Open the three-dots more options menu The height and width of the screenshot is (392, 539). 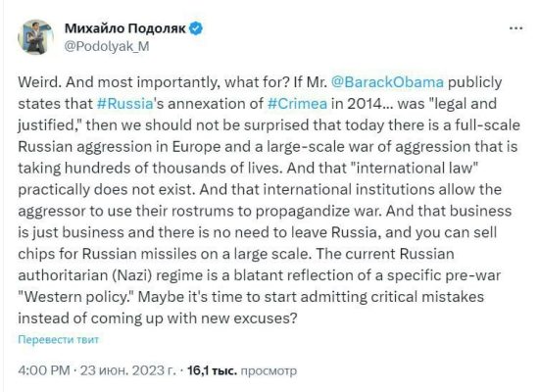tap(515, 28)
